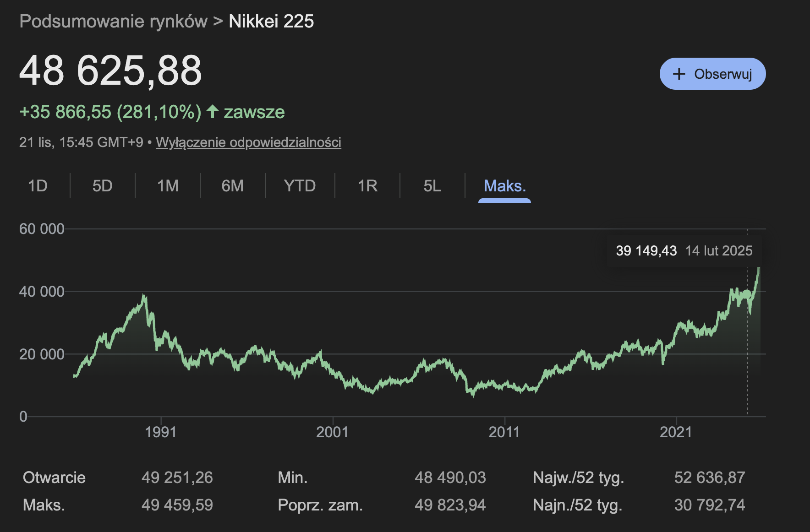810x532 pixels.
Task: Show the 1R yearly chart
Action: (x=367, y=186)
